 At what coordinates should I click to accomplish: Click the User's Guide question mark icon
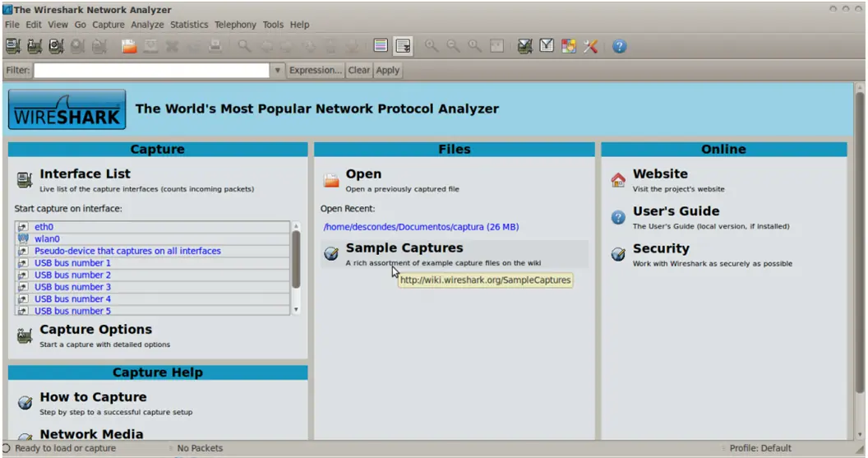(618, 217)
